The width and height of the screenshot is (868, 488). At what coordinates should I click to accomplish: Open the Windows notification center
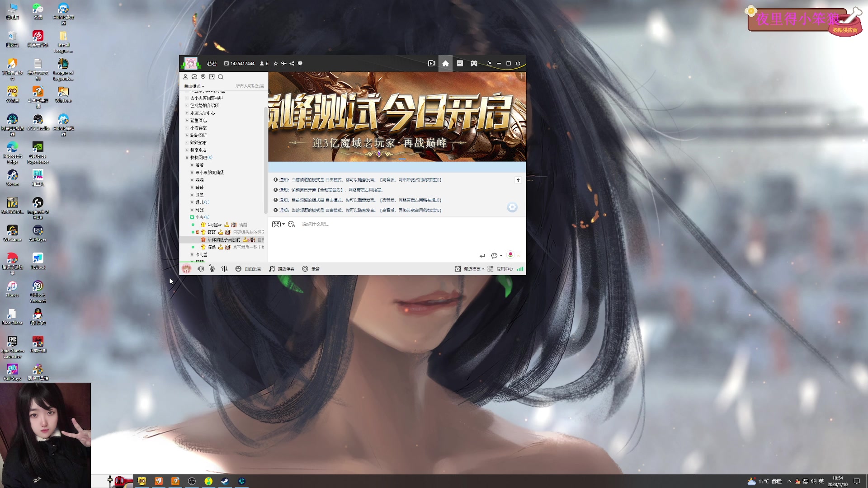pos(857,481)
